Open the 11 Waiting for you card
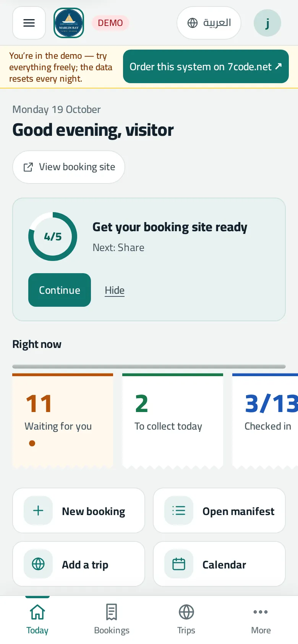Screen dimensions: 298x644 (63, 421)
